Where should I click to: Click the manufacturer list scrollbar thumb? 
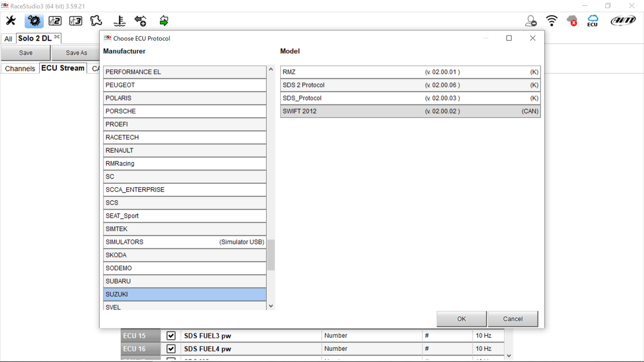pyautogui.click(x=271, y=255)
